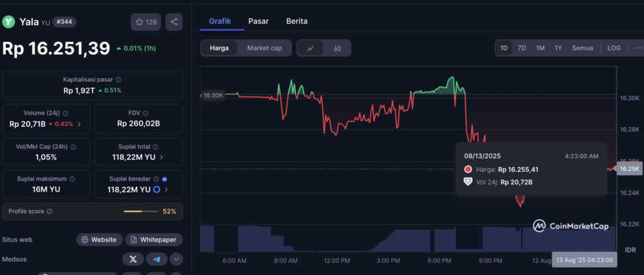Click the volume bars below price chart
This screenshot has width=644, height=275.
coord(408,239)
